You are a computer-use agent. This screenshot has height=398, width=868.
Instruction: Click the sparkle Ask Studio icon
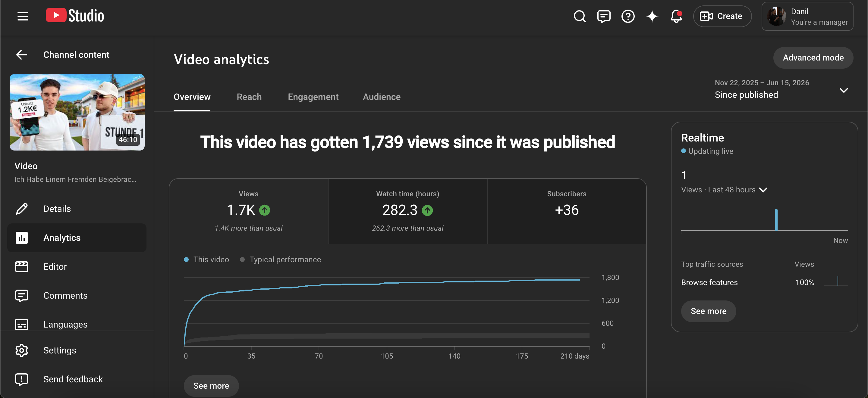pos(652,16)
